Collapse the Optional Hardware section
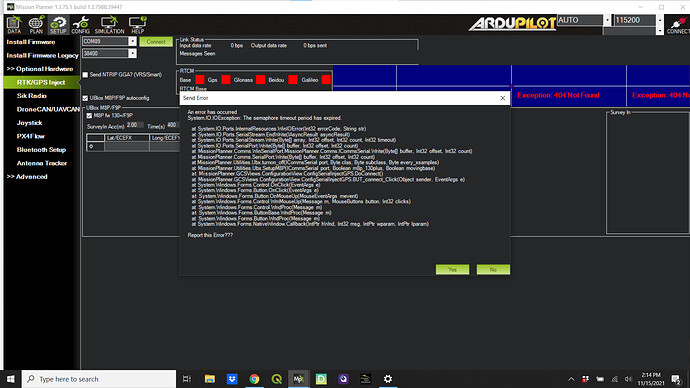This screenshot has height=388, width=690. pyautogui.click(x=40, y=69)
